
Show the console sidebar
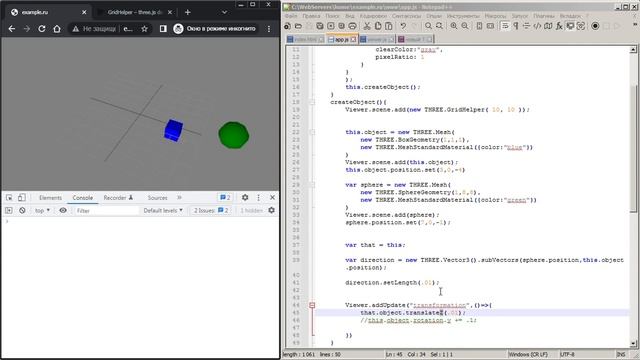tap(9, 211)
